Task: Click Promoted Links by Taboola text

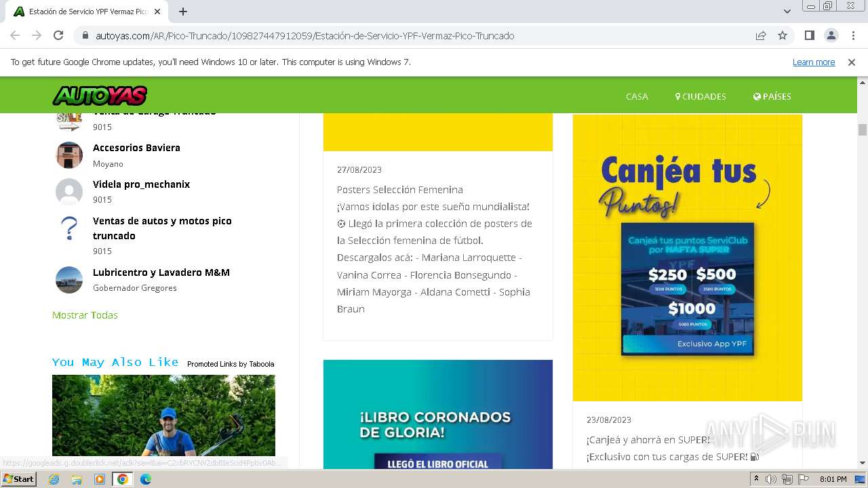Action: click(x=231, y=364)
